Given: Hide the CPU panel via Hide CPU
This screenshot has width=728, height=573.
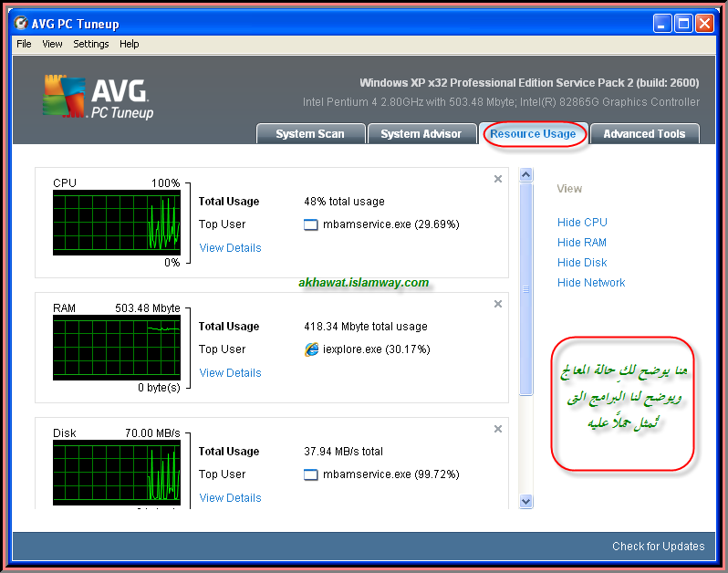Looking at the screenshot, I should pos(582,223).
